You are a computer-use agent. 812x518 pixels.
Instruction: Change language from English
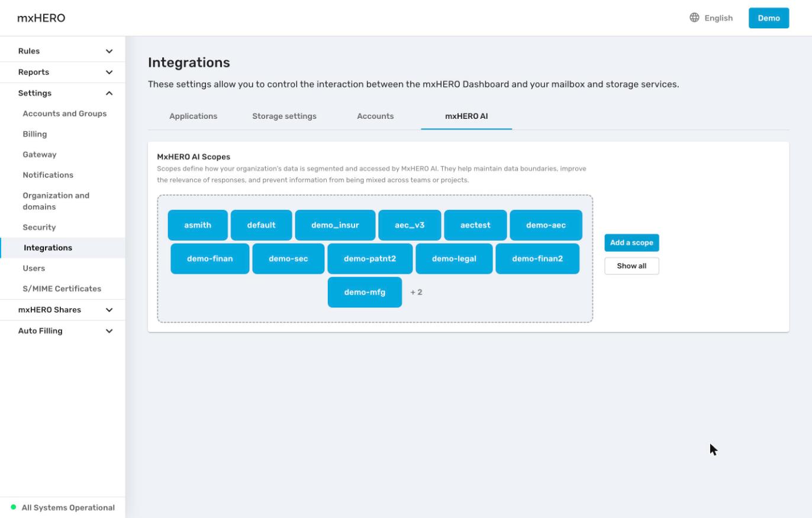tap(711, 18)
